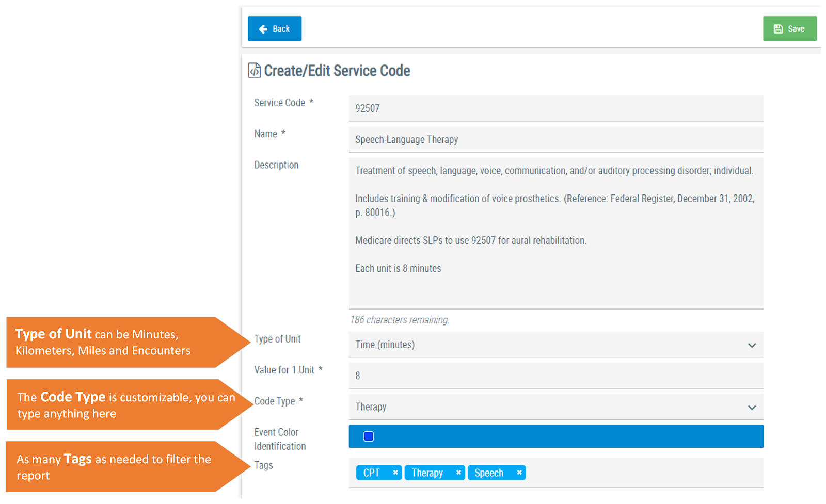
Task: Click the Back button
Action: (x=274, y=28)
